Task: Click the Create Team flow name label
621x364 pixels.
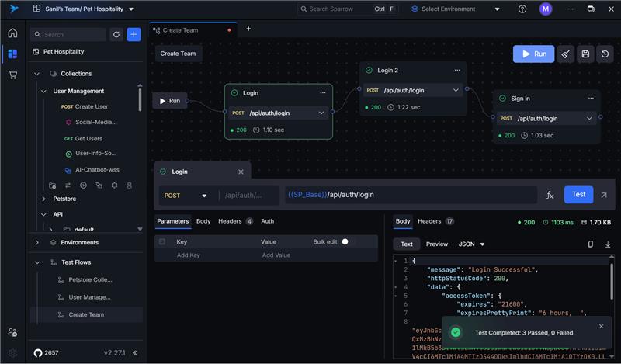Action: tap(178, 54)
